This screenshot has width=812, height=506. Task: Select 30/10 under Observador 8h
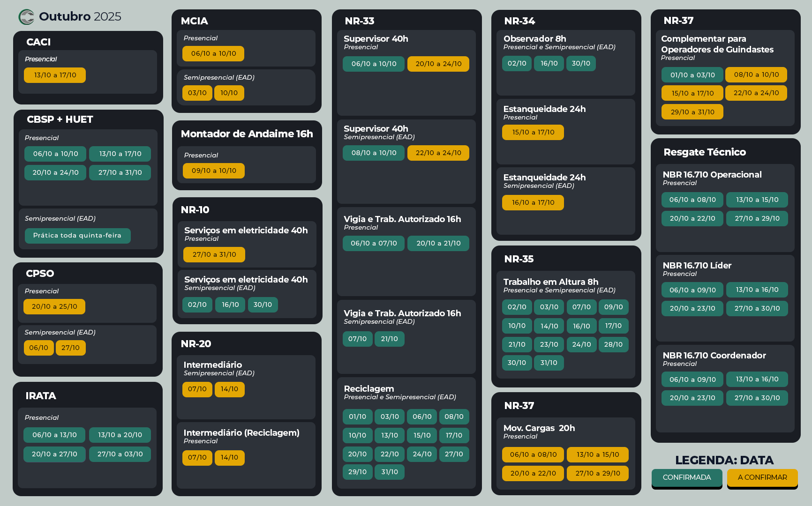point(580,64)
